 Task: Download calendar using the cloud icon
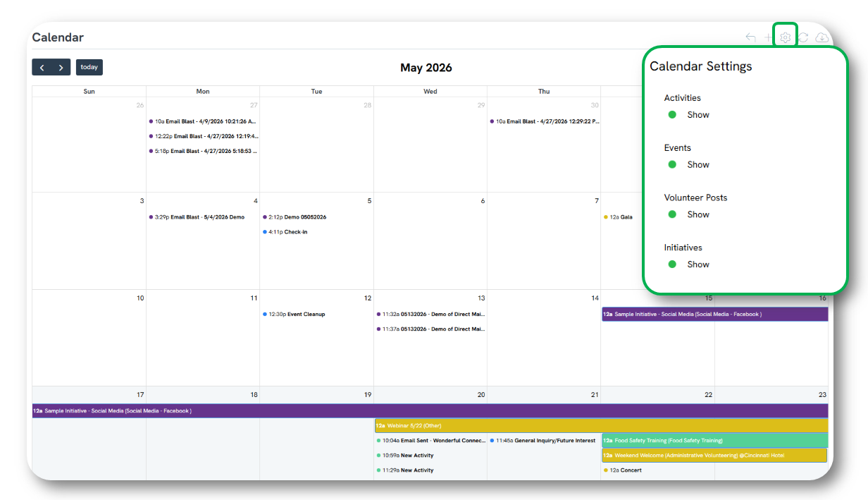point(821,37)
